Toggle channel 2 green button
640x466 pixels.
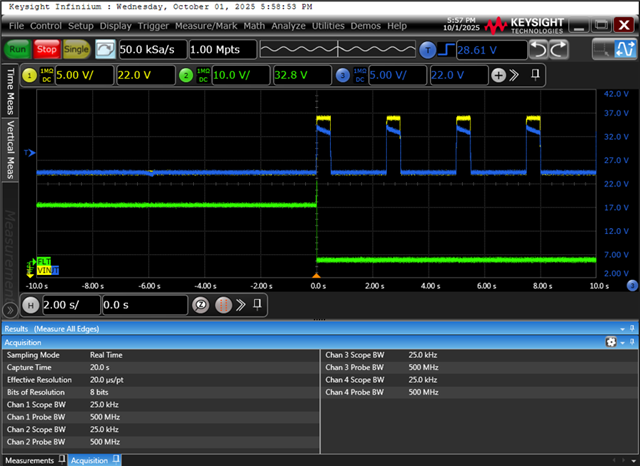coord(186,75)
